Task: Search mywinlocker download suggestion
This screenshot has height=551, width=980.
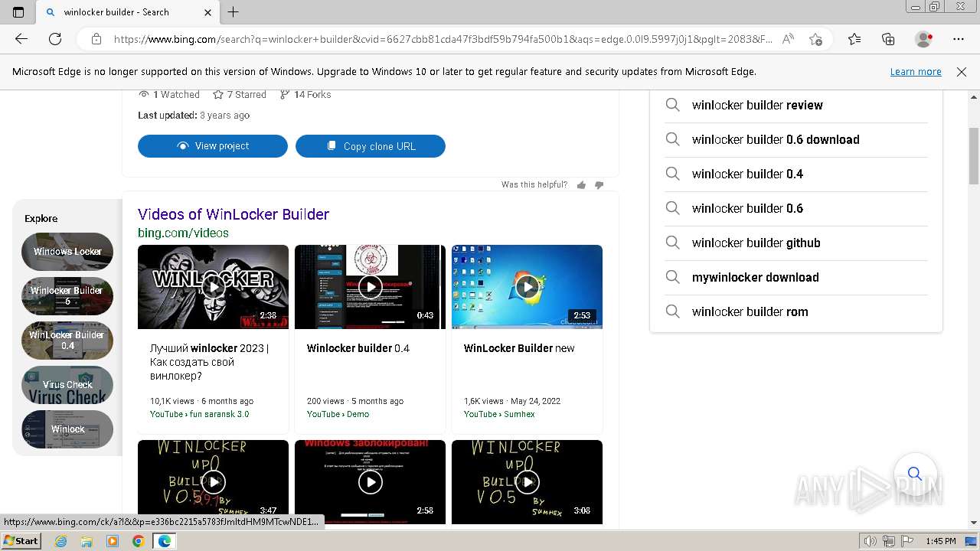Action: coord(796,278)
